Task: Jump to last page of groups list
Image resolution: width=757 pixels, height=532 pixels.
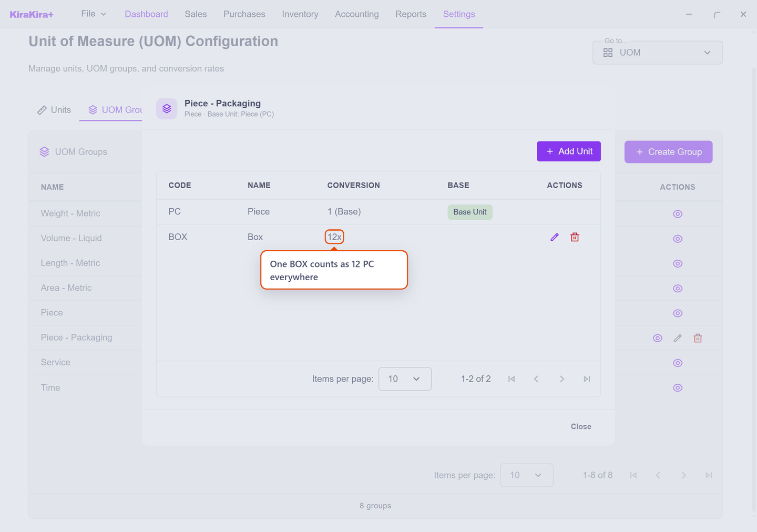Action: tap(709, 475)
